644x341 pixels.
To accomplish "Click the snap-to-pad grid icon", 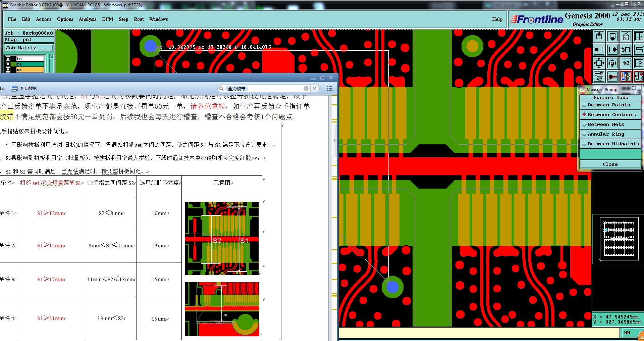I will point(612,77).
